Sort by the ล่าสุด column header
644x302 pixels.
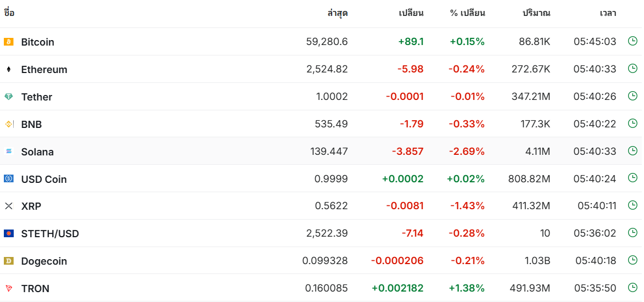coord(337,13)
